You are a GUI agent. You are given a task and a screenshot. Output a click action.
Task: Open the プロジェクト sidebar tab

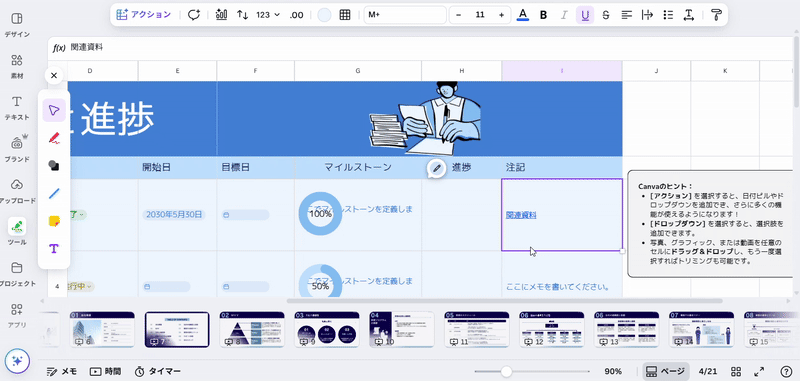coord(17,274)
